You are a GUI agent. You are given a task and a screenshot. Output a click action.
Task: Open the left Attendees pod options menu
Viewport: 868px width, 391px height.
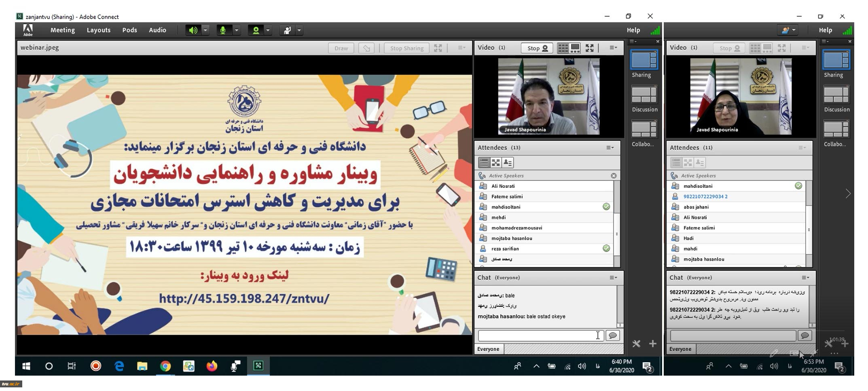610,148
